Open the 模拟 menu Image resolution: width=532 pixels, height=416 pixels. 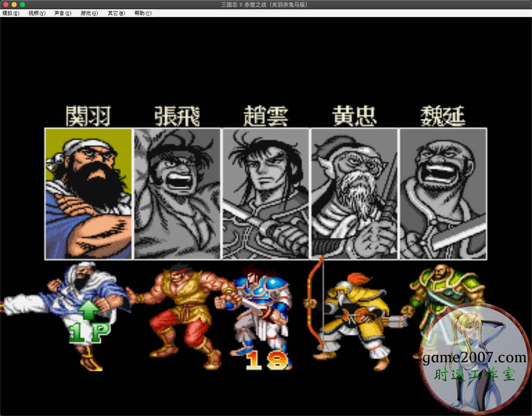tap(11, 13)
